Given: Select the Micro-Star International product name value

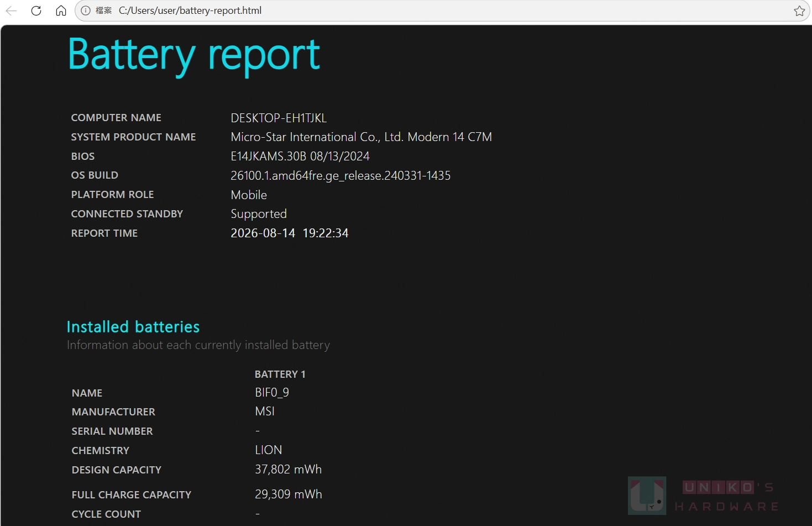Looking at the screenshot, I should (x=362, y=137).
